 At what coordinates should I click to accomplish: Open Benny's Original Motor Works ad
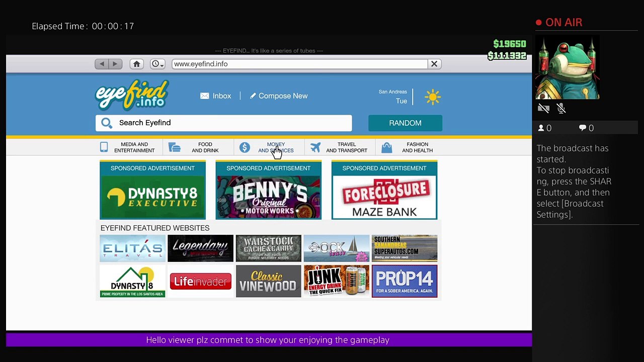click(268, 190)
